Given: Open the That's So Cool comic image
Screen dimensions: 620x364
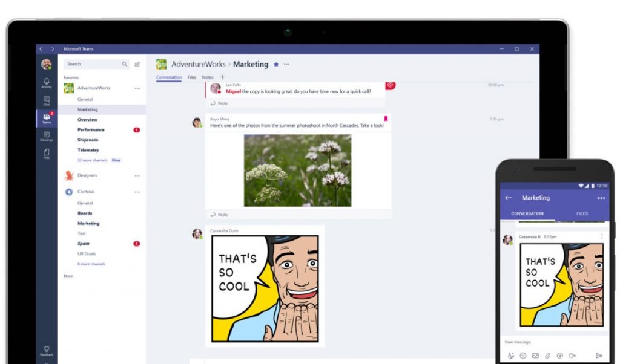Looking at the screenshot, I should (x=265, y=288).
